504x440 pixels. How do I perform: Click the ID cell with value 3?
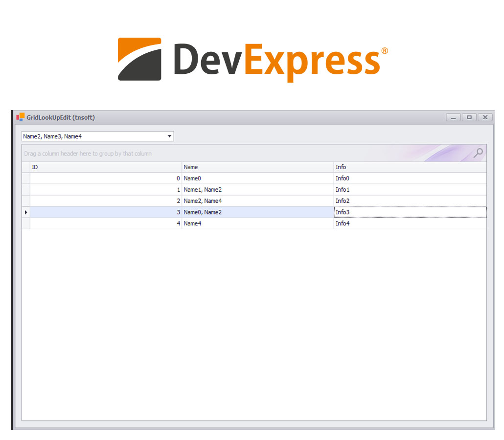click(106, 212)
